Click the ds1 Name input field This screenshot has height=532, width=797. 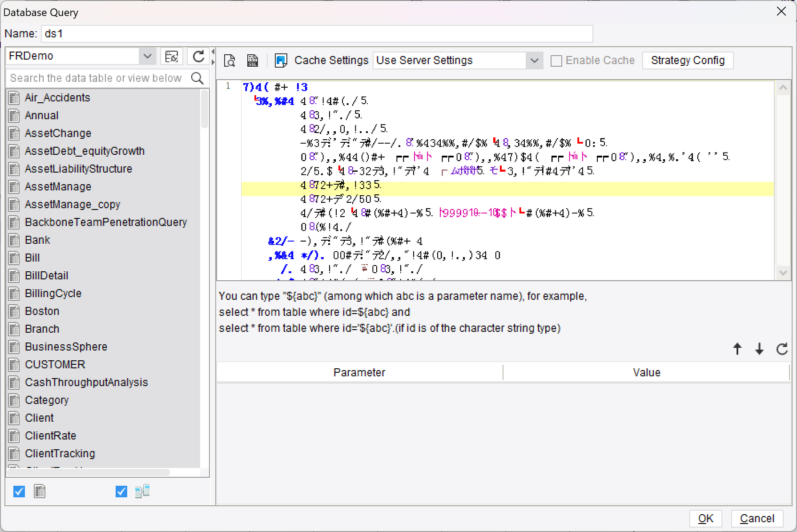pyautogui.click(x=317, y=34)
